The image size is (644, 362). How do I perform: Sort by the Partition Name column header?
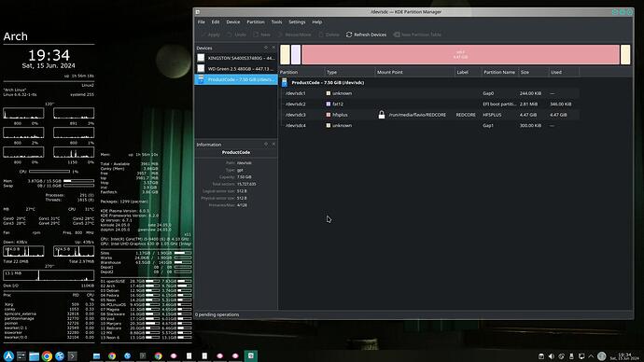pos(500,72)
